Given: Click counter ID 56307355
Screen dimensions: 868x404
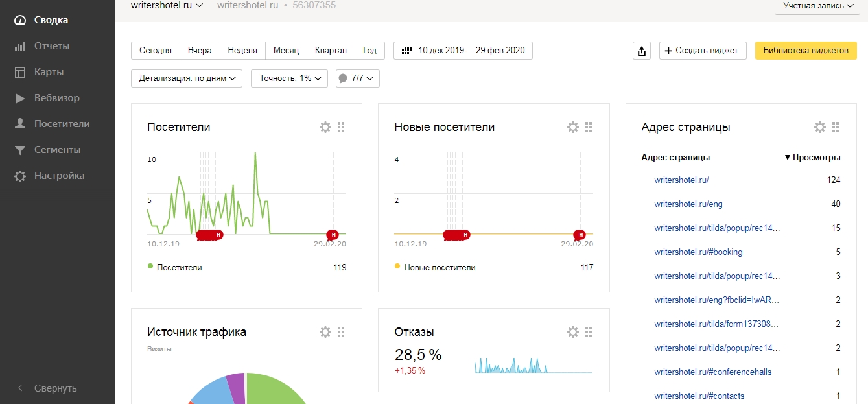Looking at the screenshot, I should [314, 5].
